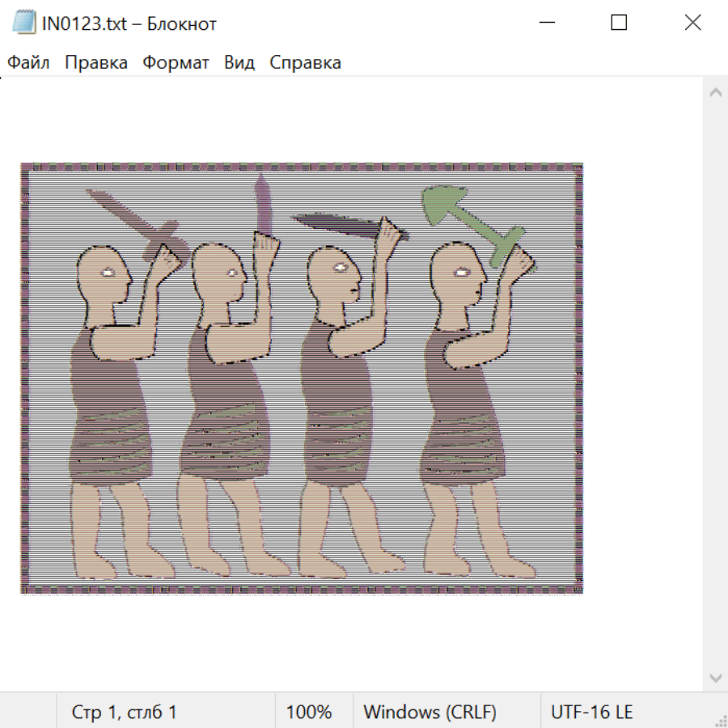The image size is (728, 728).
Task: Close the IN0123.txt Notepad window
Action: [692, 23]
